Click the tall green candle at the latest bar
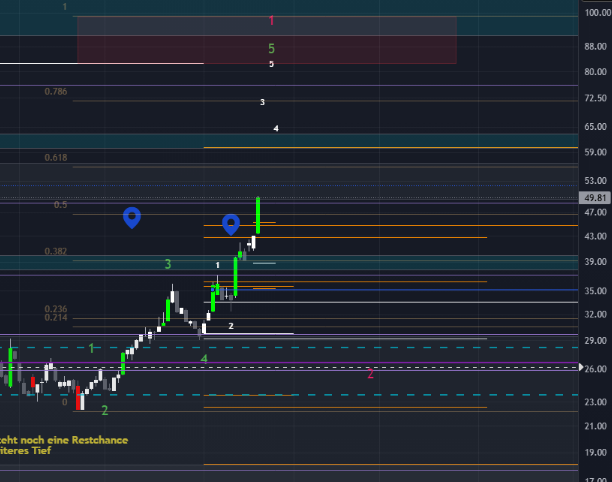Viewport: 612px width, 482px height. pos(259,214)
